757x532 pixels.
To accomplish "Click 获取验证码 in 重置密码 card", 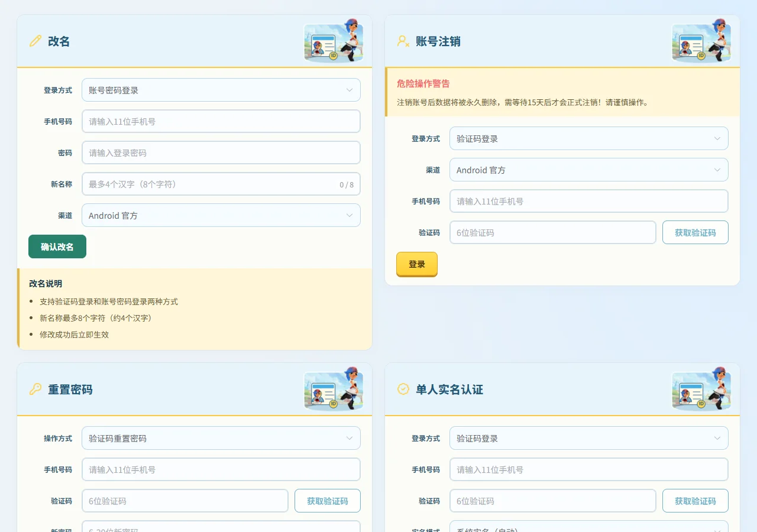I will [x=328, y=501].
